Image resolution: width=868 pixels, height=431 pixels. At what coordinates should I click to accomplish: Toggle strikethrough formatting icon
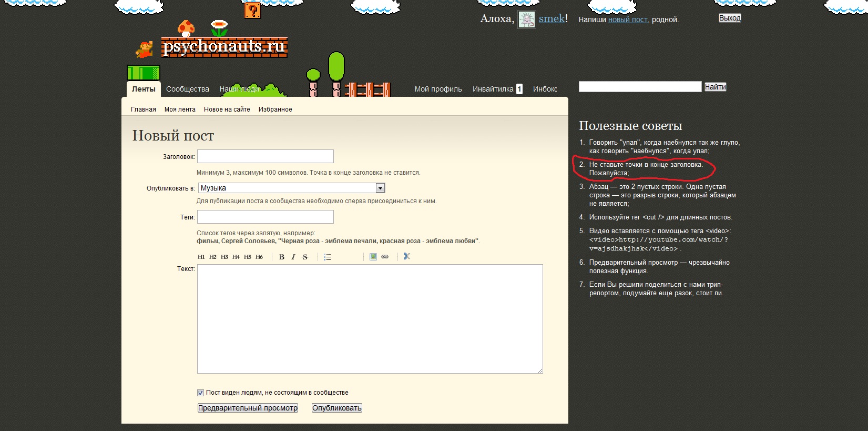pyautogui.click(x=305, y=257)
